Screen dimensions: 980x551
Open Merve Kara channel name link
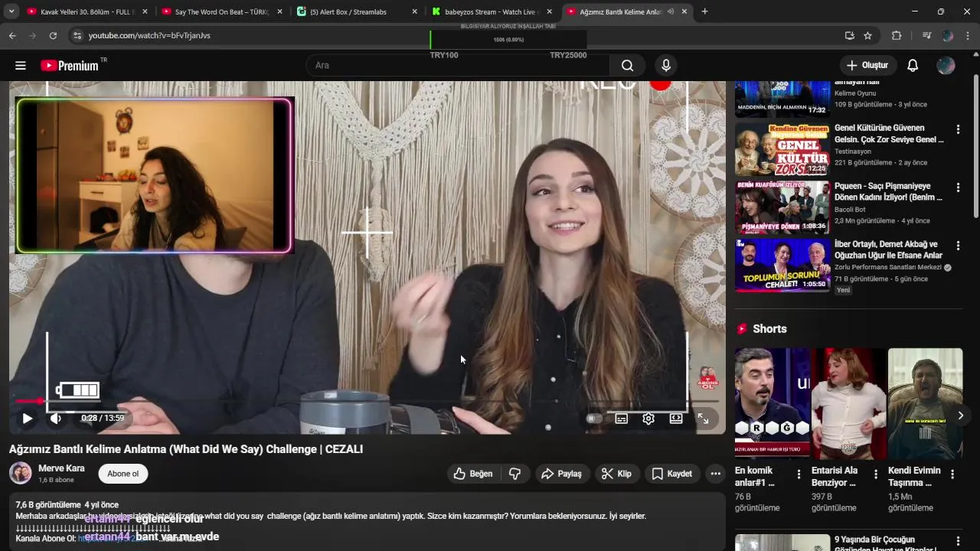tap(61, 468)
